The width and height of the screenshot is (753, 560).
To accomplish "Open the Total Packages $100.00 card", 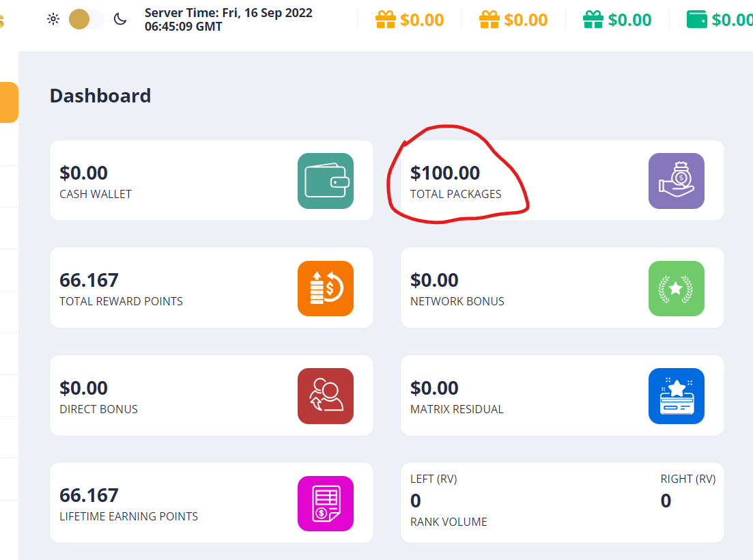I will pyautogui.click(x=562, y=180).
